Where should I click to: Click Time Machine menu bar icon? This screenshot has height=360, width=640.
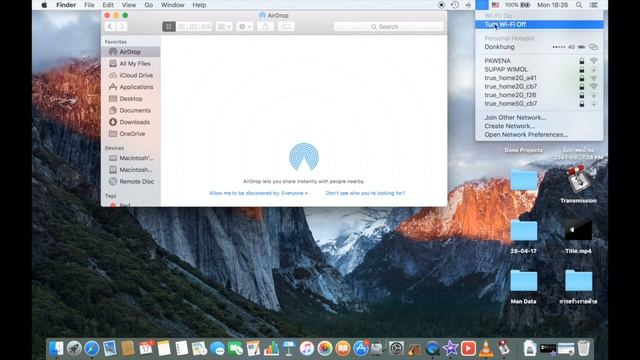point(455,5)
